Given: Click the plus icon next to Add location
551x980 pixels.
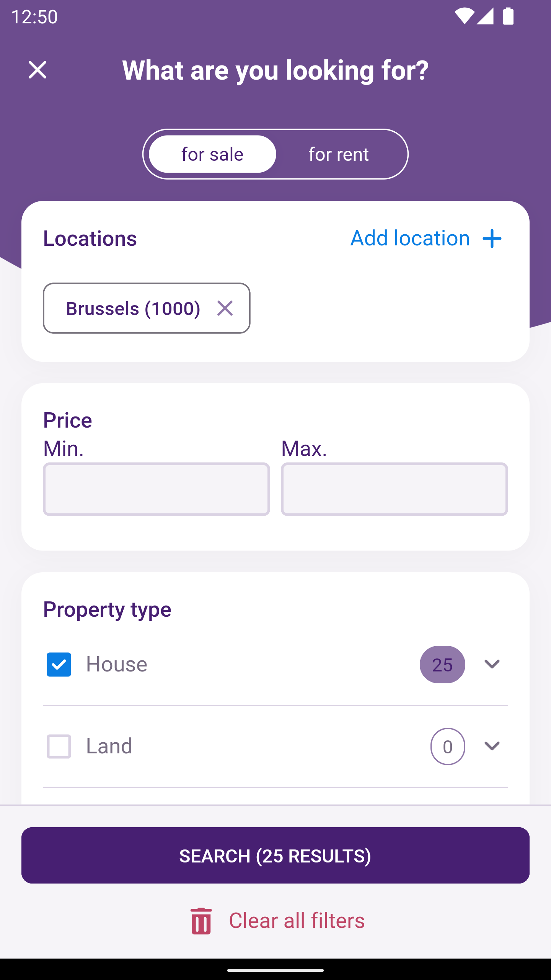Looking at the screenshot, I should tap(492, 238).
